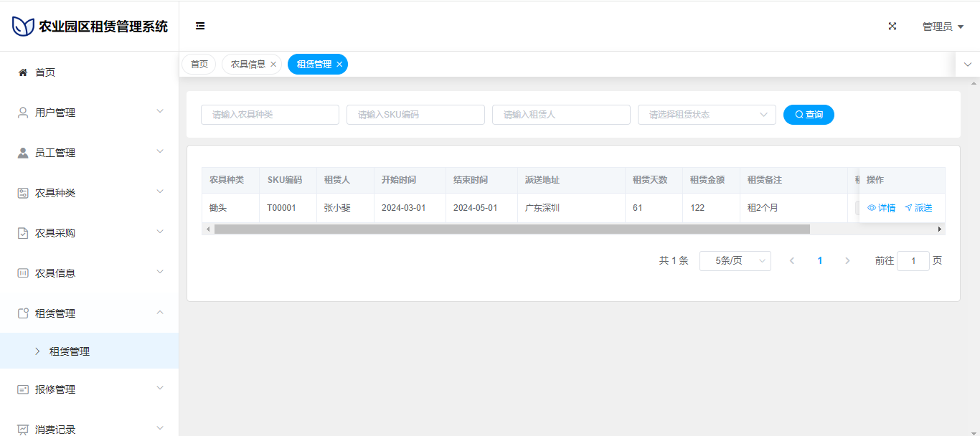Click the 请输入农具种类 input field
The image size is (980, 436).
point(270,115)
